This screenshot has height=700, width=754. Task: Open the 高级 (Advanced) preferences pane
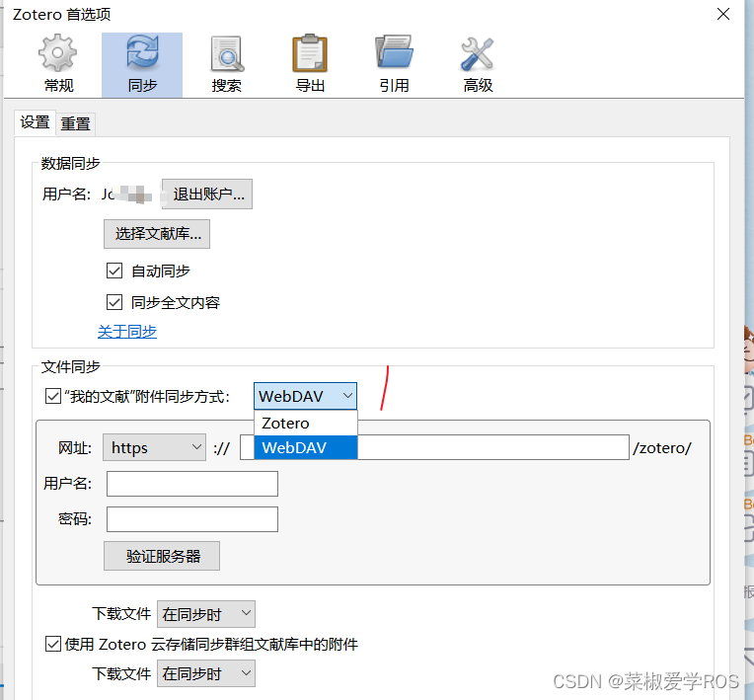coord(478,64)
